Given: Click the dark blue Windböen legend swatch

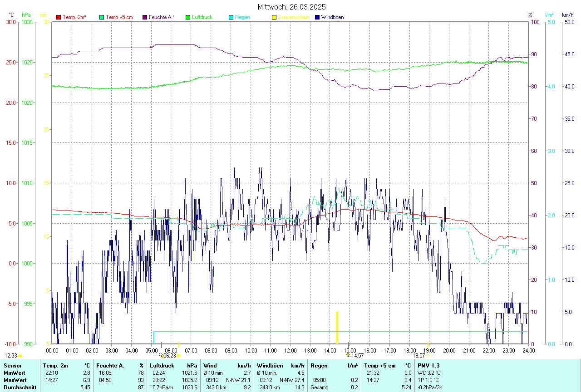Looking at the screenshot, I should pyautogui.click(x=317, y=17).
